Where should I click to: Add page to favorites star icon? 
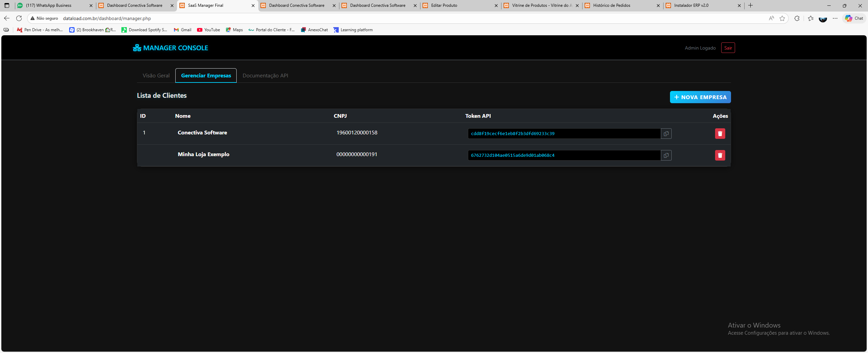point(782,18)
